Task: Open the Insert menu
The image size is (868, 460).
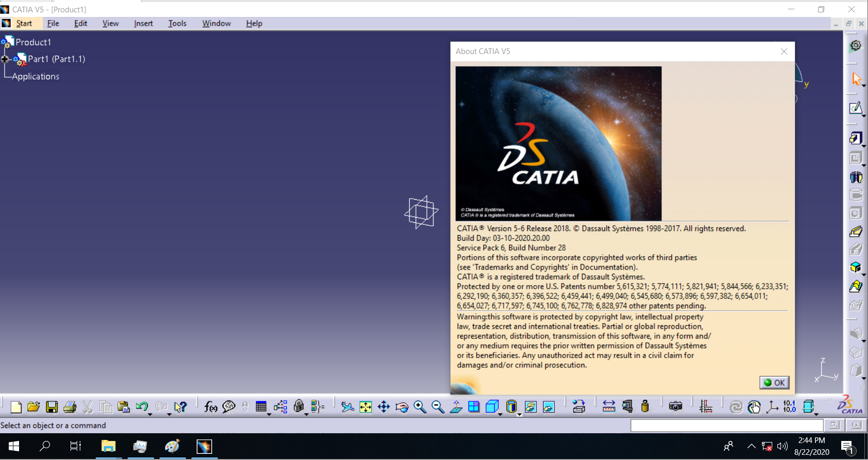Action: pyautogui.click(x=143, y=24)
